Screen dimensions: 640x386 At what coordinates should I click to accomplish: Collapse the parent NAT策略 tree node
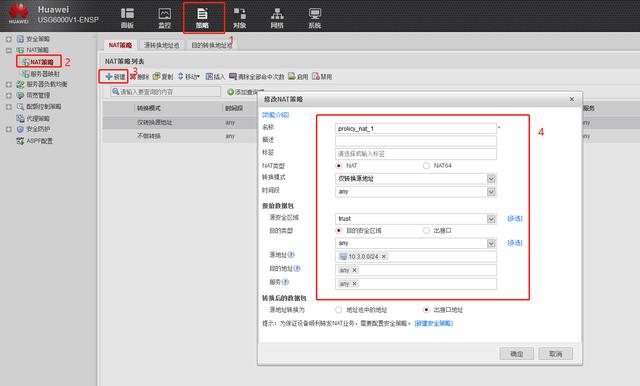pos(9,50)
